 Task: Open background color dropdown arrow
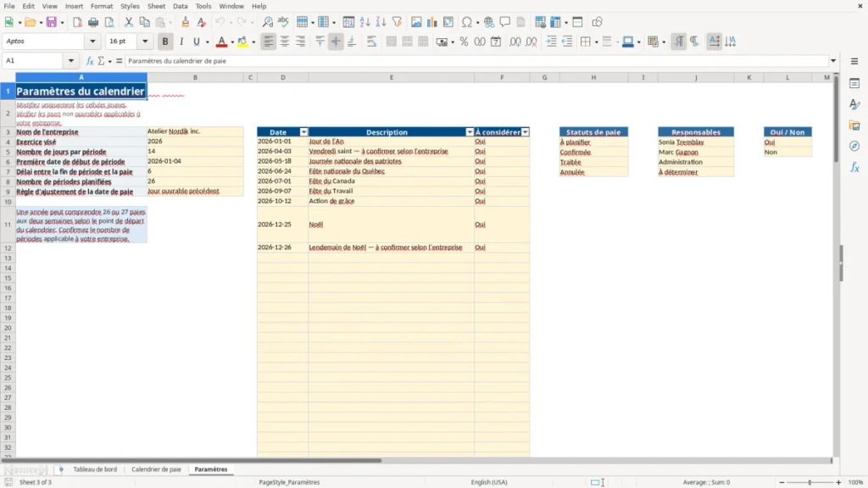pyautogui.click(x=253, y=42)
